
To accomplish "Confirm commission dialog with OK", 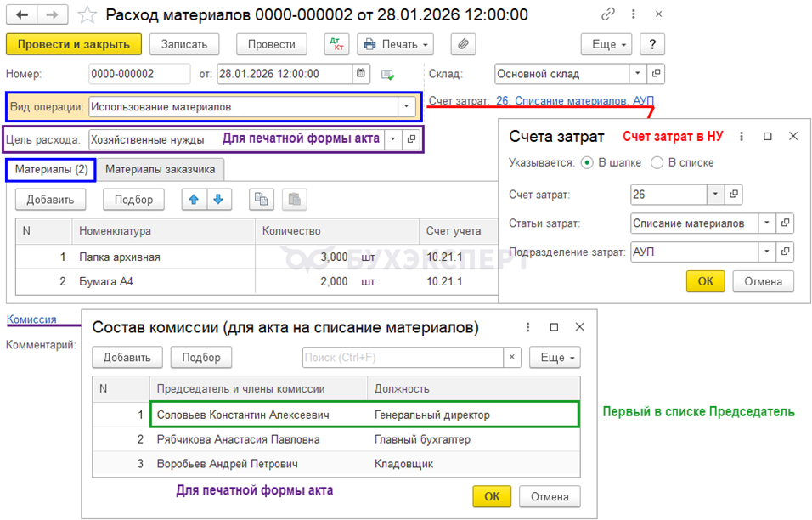I will click(x=492, y=497).
